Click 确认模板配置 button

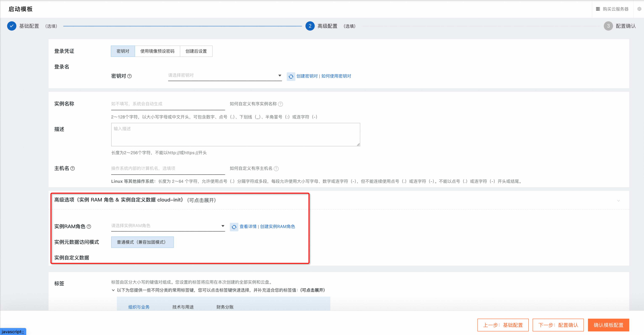tap(608, 325)
